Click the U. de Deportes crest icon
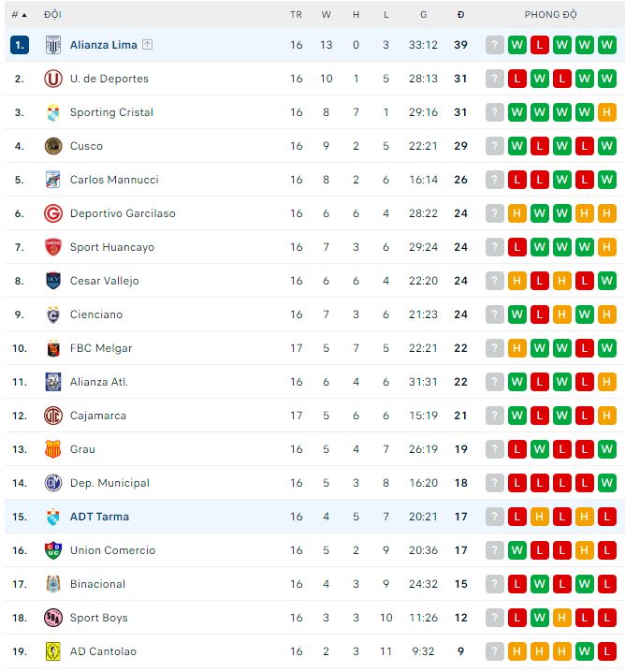 52,79
